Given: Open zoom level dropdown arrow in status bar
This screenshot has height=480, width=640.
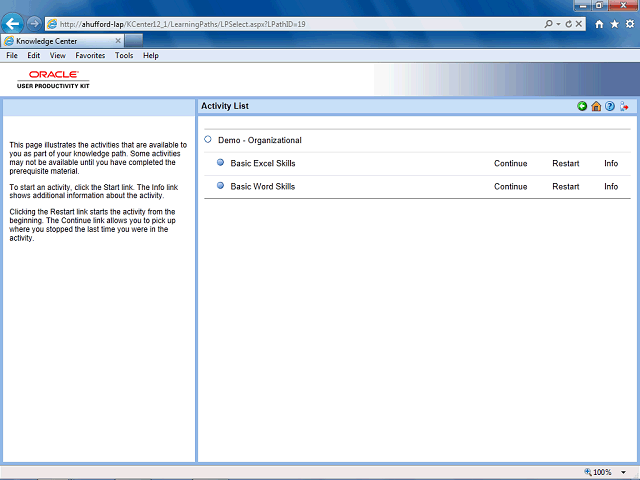Looking at the screenshot, I should pyautogui.click(x=623, y=472).
